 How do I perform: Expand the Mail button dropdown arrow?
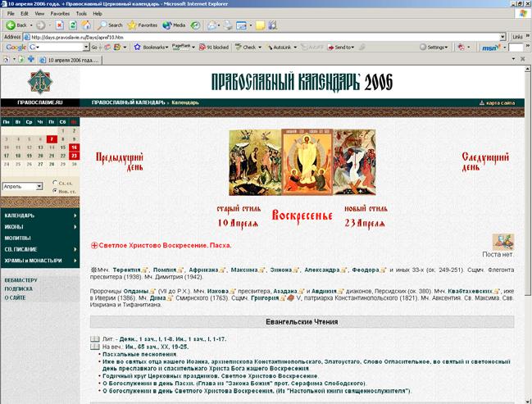[219, 25]
